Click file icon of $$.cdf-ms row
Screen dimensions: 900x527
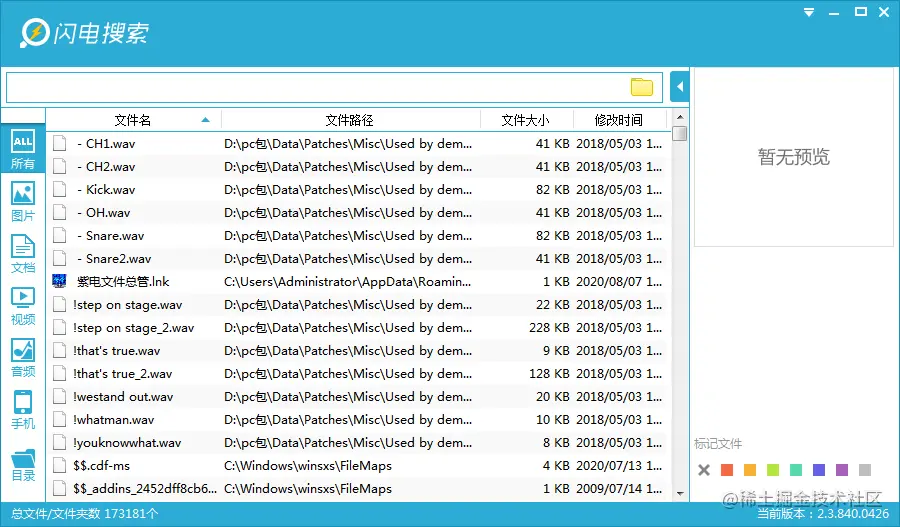(x=60, y=466)
